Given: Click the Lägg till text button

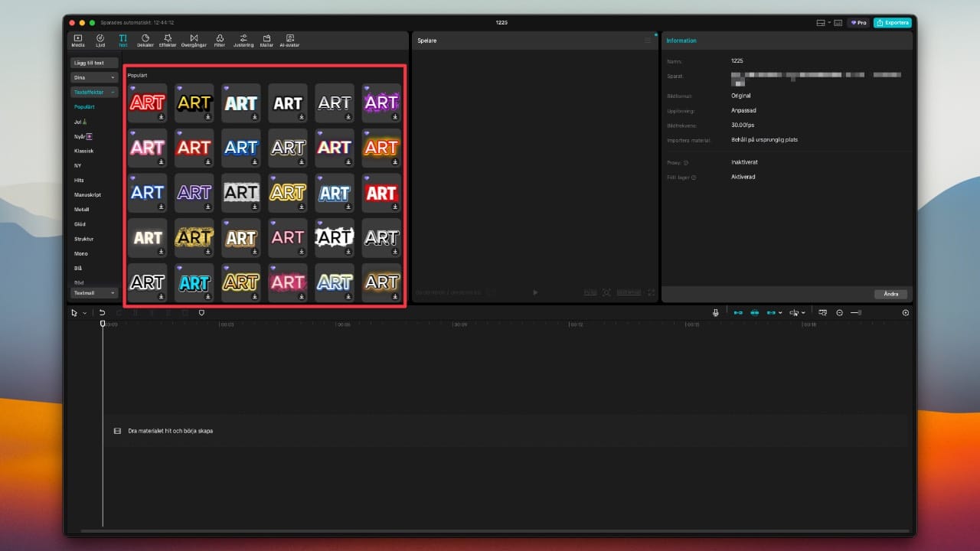Looking at the screenshot, I should (x=93, y=62).
